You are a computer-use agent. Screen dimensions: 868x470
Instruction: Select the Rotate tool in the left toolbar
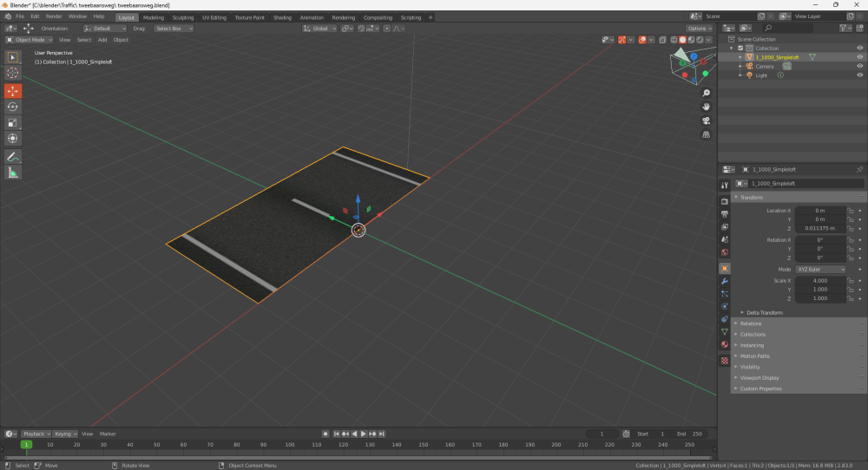[x=13, y=107]
